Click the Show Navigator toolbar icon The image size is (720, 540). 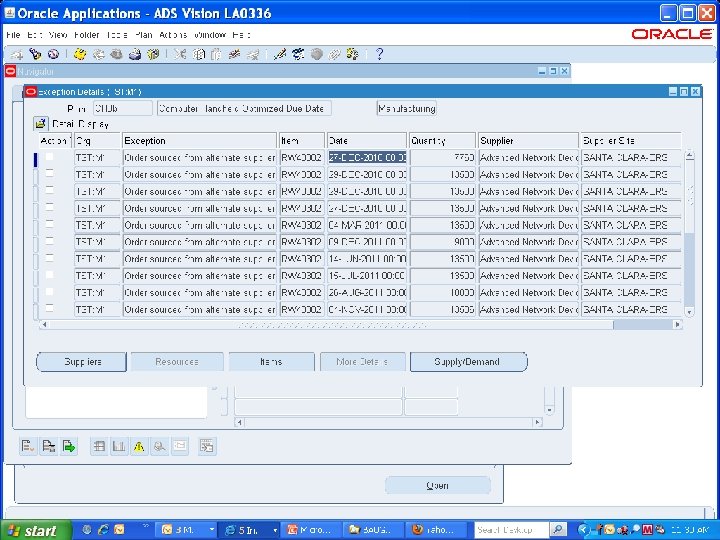pos(54,55)
